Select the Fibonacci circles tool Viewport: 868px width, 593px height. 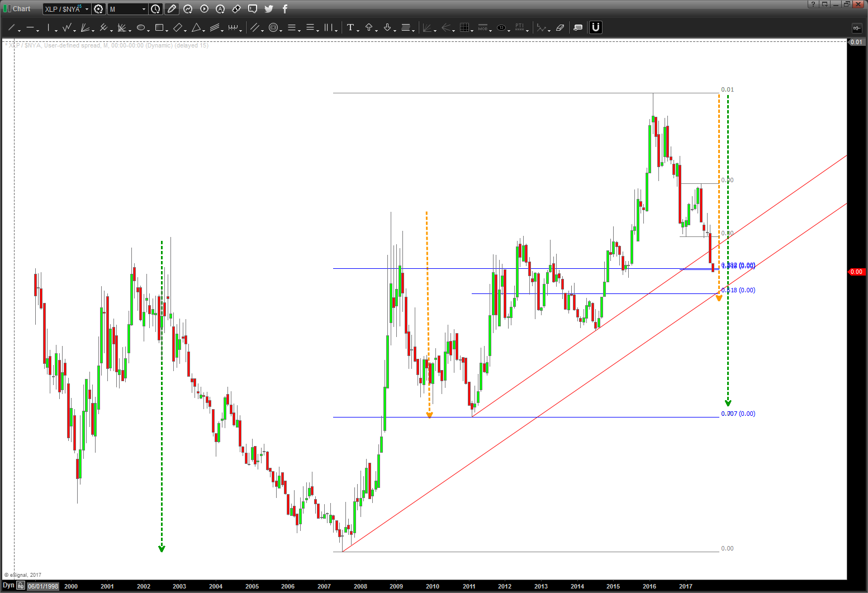(x=273, y=27)
